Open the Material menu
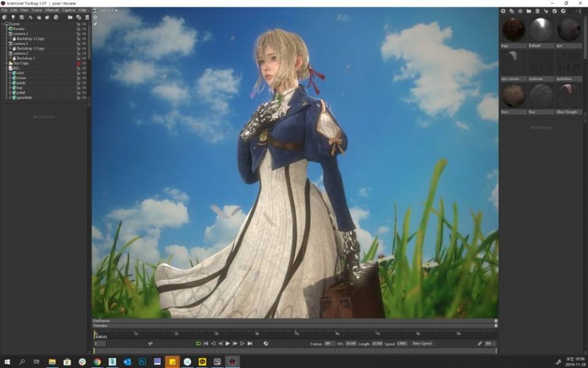 tap(51, 10)
